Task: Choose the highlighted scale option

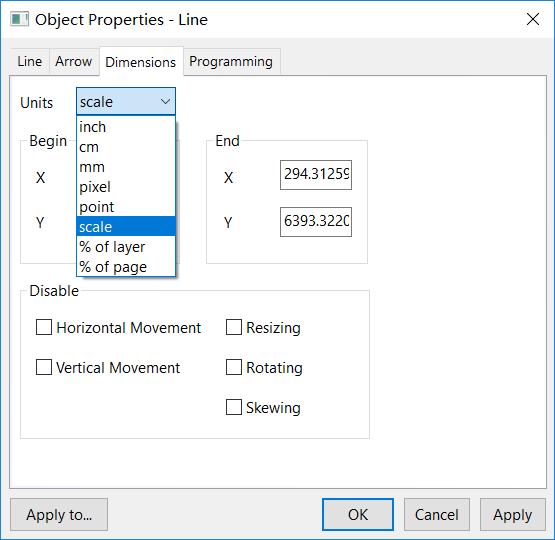Action: click(x=126, y=226)
